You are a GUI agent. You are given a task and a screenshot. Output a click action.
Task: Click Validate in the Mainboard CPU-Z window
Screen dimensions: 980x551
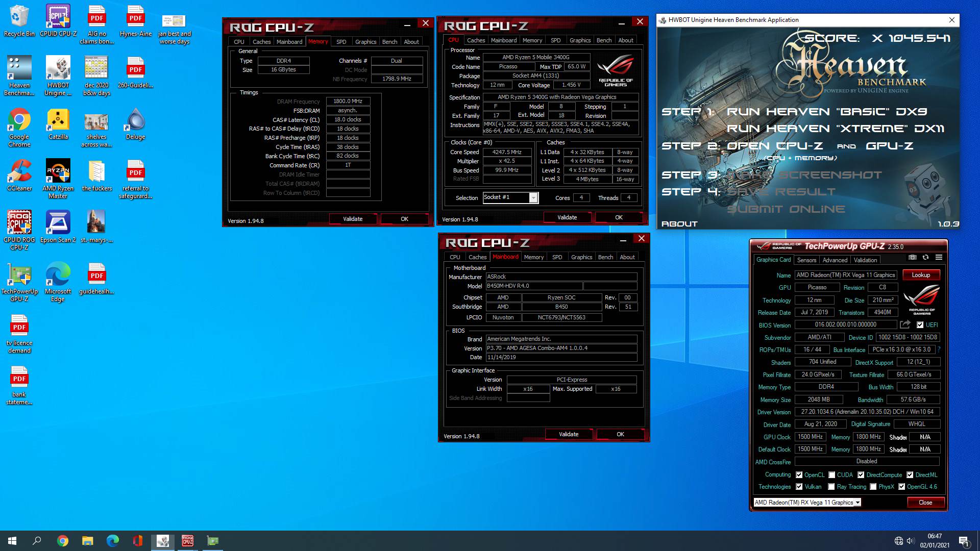[x=569, y=434]
